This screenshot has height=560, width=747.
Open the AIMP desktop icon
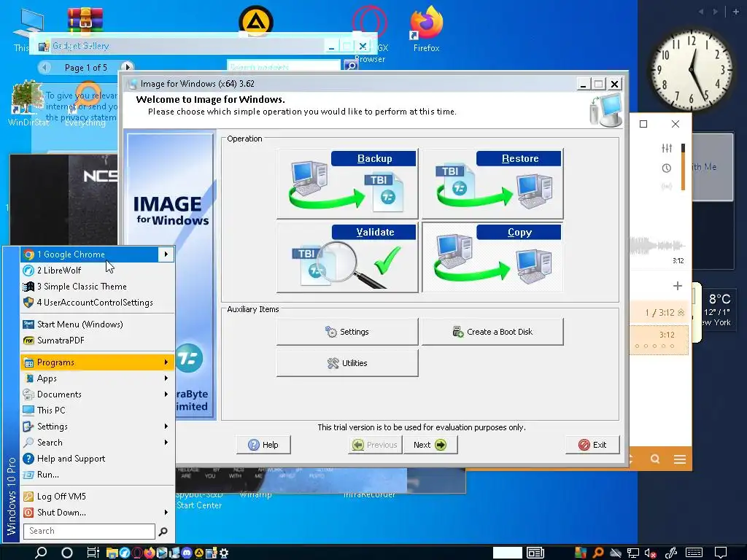pyautogui.click(x=256, y=20)
